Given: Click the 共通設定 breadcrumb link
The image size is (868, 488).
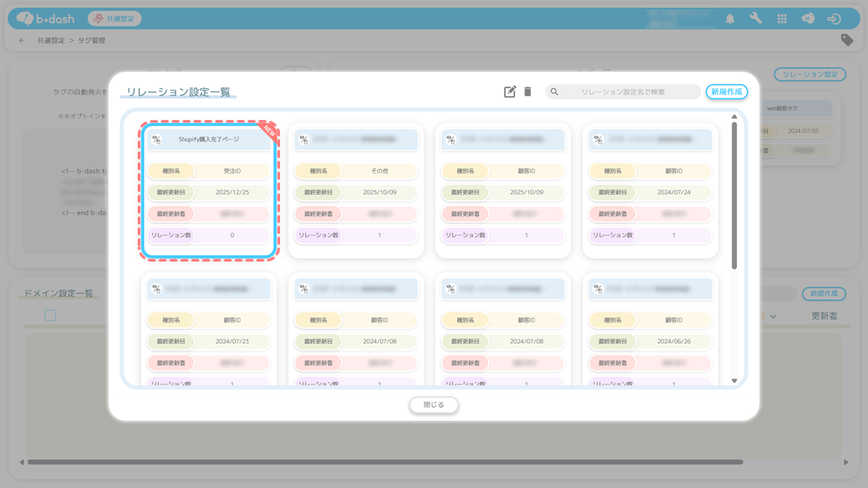Looking at the screenshot, I should pyautogui.click(x=51, y=41).
